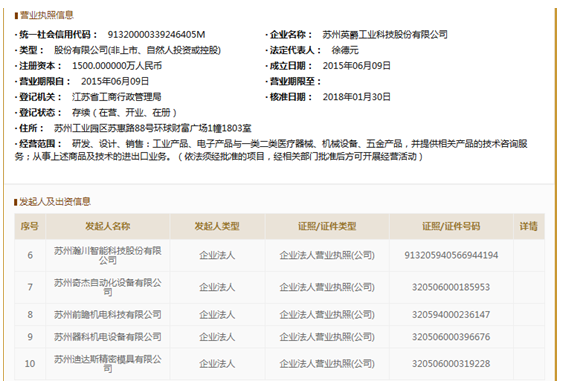Click the 发起人名称 column header
This screenshot has height=388, width=561.
pyautogui.click(x=108, y=226)
